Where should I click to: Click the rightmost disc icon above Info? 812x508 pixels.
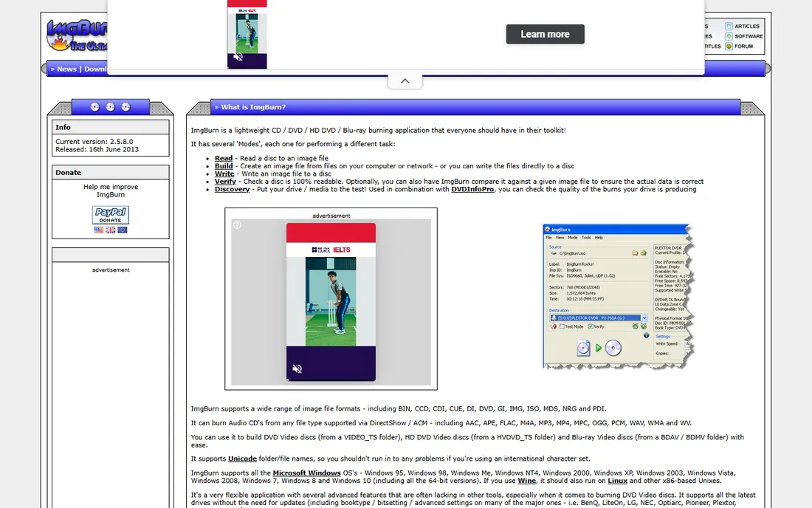click(x=125, y=107)
